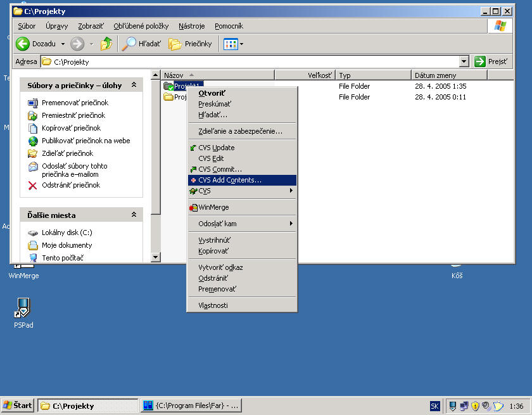532x415 pixels.
Task: Click the C:\Projekty taskbar button
Action: pos(87,405)
